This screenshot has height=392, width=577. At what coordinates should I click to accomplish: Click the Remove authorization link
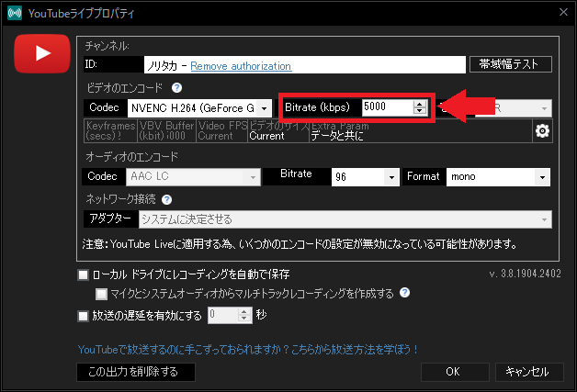pos(241,66)
